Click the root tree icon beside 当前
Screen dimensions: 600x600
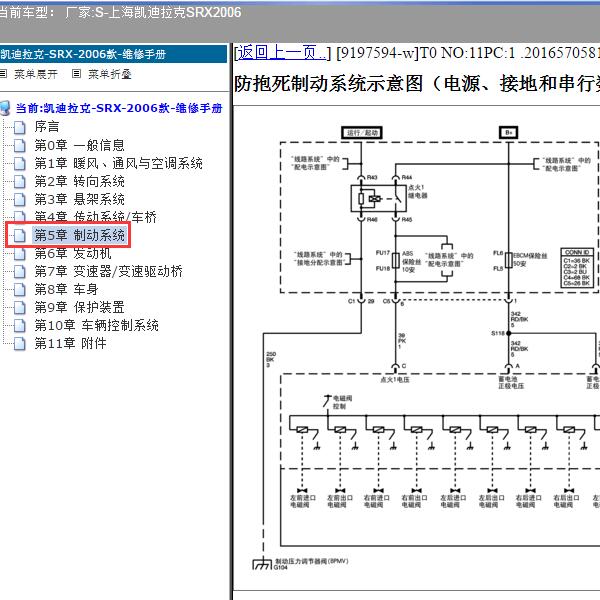[5, 108]
